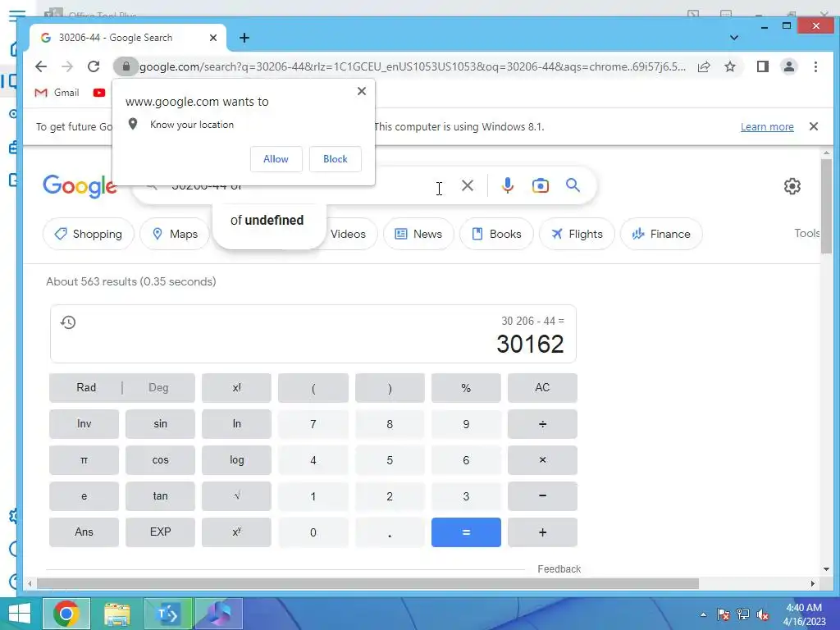Close the Windows 8.1 notification bar
This screenshot has height=630, width=840.
point(813,126)
